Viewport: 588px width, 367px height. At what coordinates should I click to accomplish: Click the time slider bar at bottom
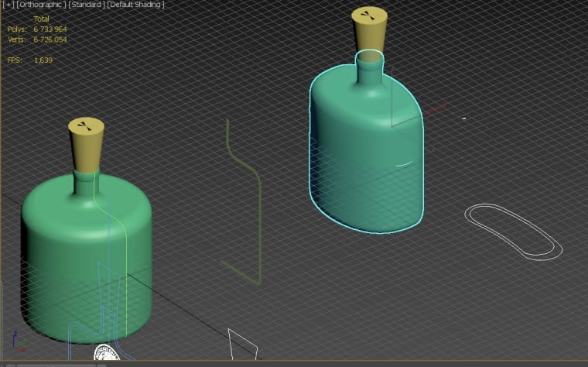point(56,365)
